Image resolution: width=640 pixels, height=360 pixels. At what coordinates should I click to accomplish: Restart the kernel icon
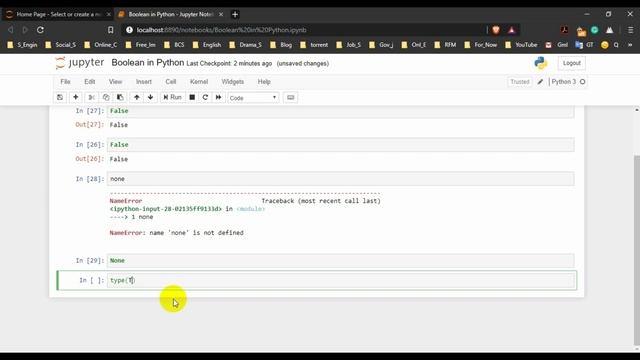205,98
